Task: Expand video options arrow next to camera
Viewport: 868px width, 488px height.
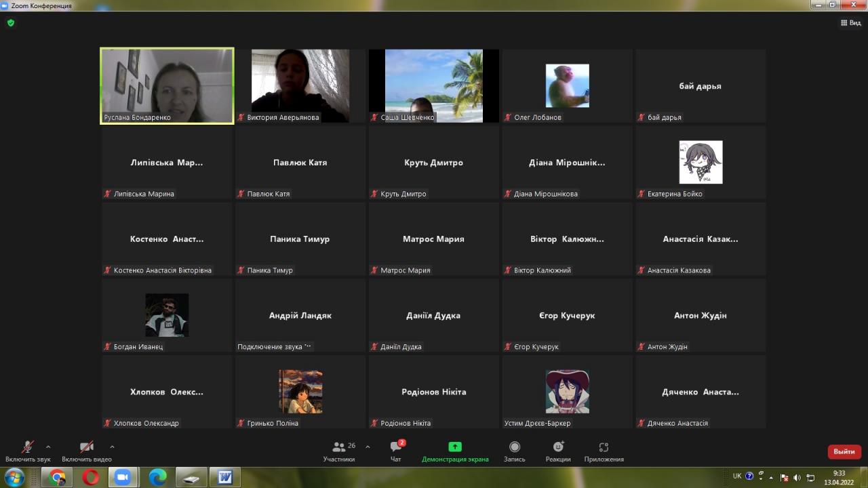Action: [112, 447]
